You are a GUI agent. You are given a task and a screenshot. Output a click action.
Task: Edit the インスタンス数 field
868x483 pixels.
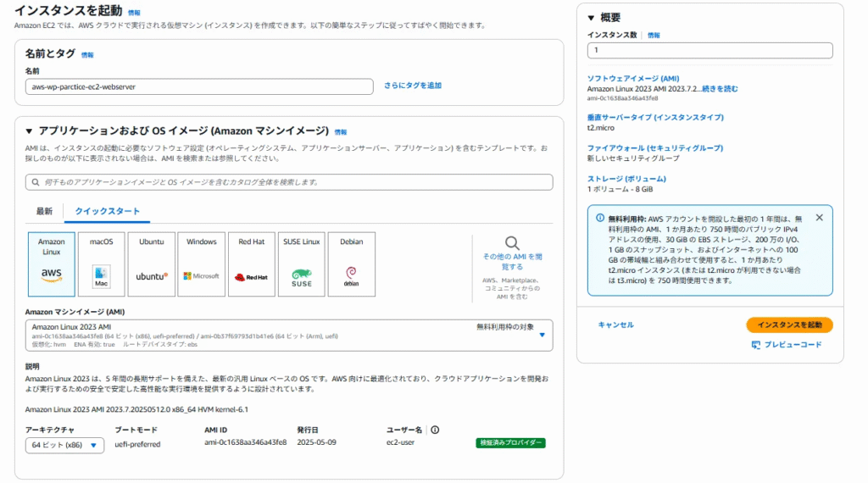click(x=709, y=50)
